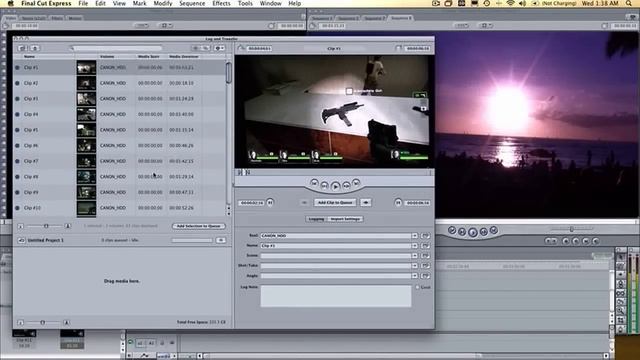Screen dimensions: 640x360
Task: Switch to the Logging tab
Action: [316, 219]
